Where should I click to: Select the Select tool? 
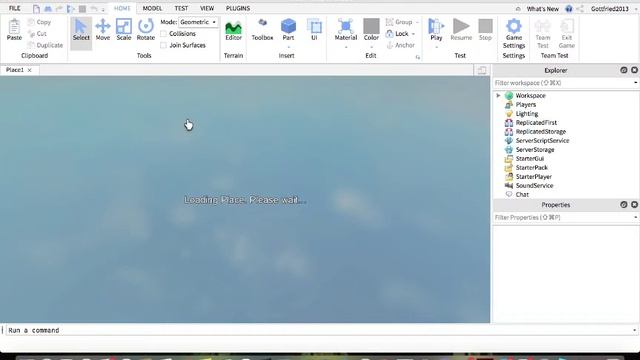(81, 30)
